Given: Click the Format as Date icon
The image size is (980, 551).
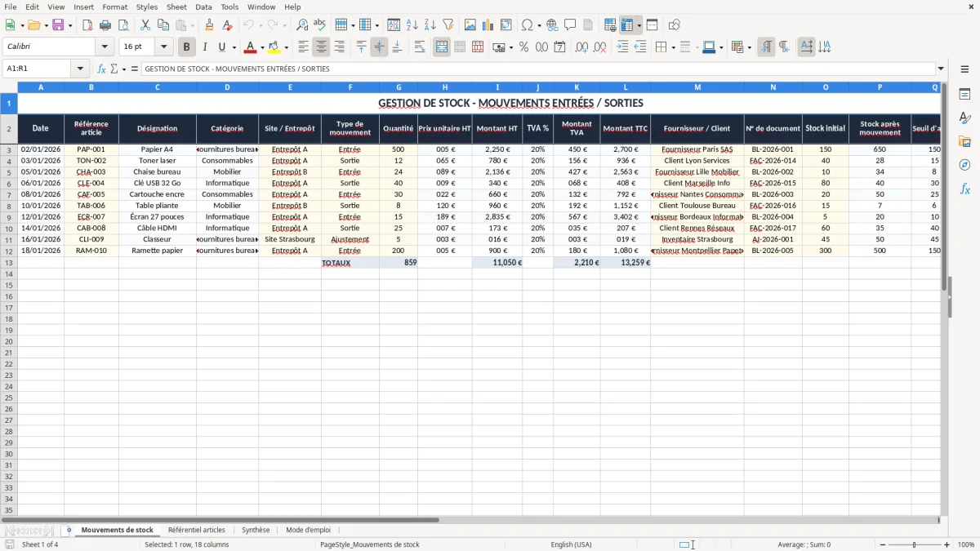Looking at the screenshot, I should [x=560, y=47].
